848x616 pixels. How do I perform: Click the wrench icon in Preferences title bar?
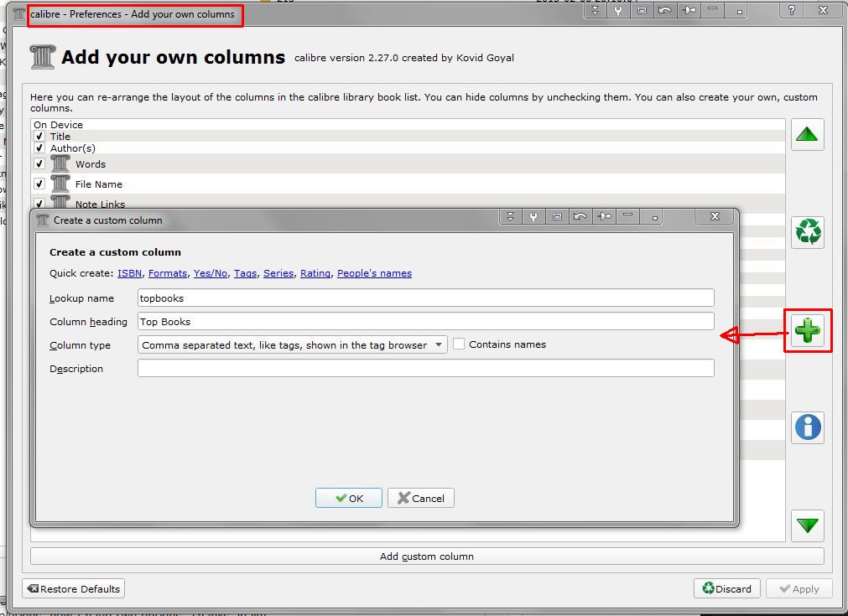coord(618,10)
